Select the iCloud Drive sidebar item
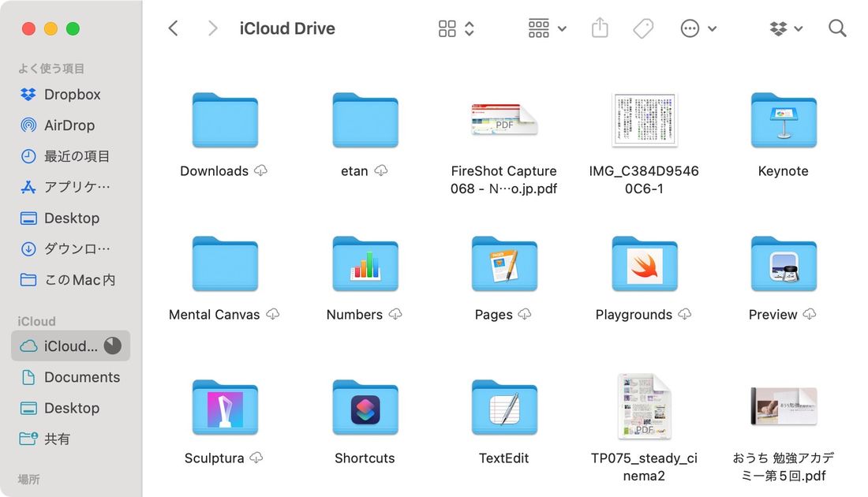This screenshot has width=868, height=497. click(x=71, y=346)
